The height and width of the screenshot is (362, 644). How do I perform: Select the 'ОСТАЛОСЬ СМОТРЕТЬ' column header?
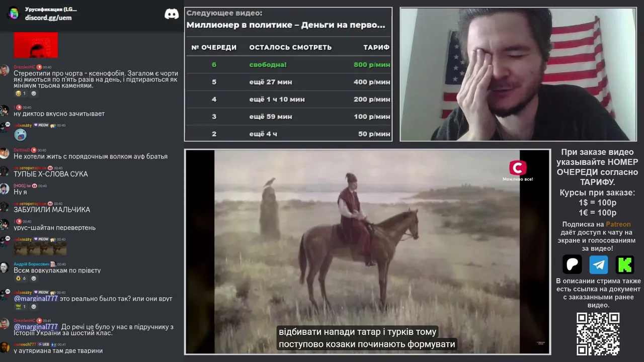[x=290, y=47]
